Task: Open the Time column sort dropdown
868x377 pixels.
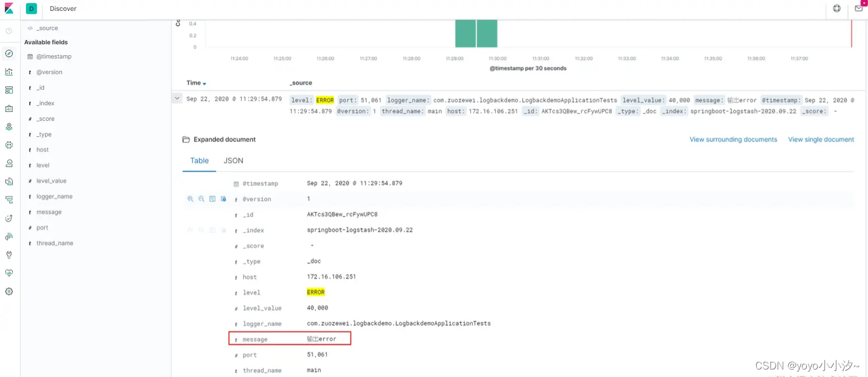Action: pos(204,83)
